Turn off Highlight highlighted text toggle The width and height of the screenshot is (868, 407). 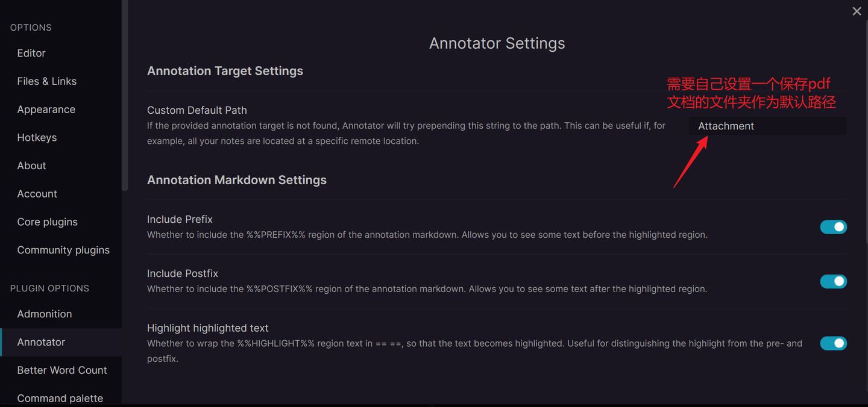coord(833,343)
